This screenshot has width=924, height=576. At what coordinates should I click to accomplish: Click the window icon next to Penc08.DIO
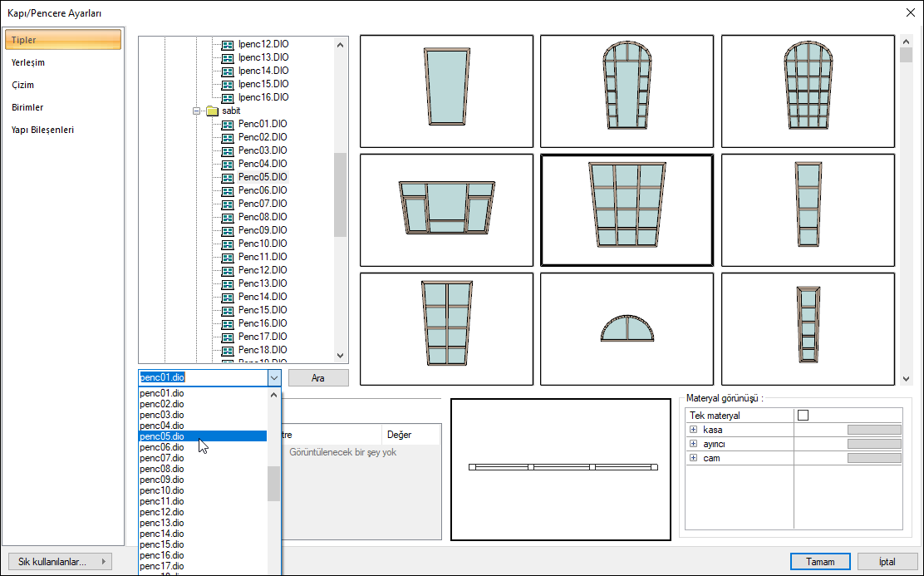click(x=228, y=217)
